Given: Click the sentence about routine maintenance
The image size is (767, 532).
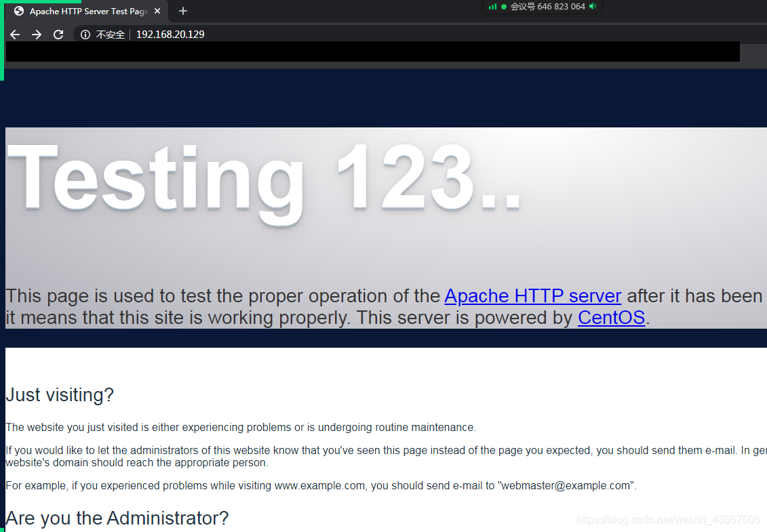Looking at the screenshot, I should pos(241,428).
